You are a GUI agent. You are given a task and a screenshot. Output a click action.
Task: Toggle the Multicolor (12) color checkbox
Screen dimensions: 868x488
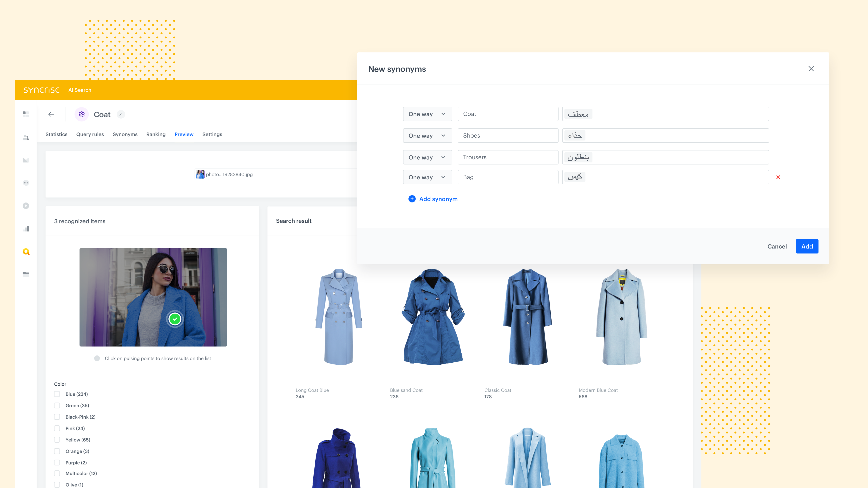[57, 474]
